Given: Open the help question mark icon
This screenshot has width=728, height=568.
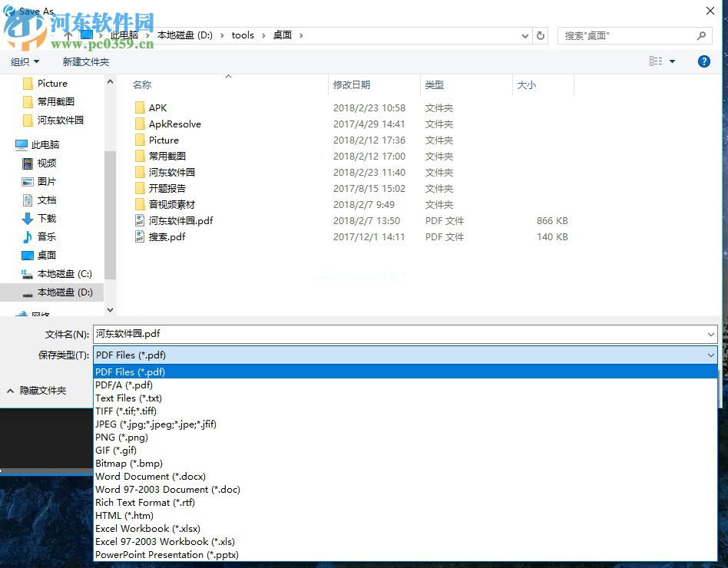Looking at the screenshot, I should click(704, 61).
